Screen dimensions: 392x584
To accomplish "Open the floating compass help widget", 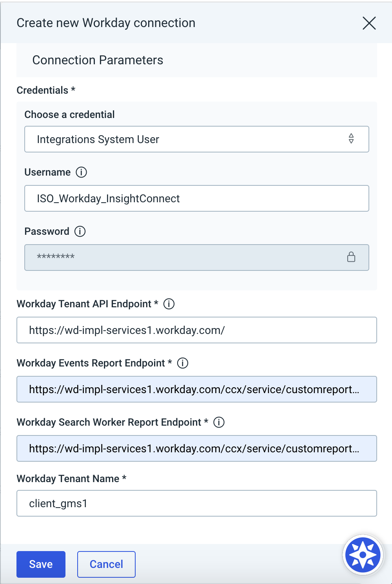I will (x=363, y=555).
